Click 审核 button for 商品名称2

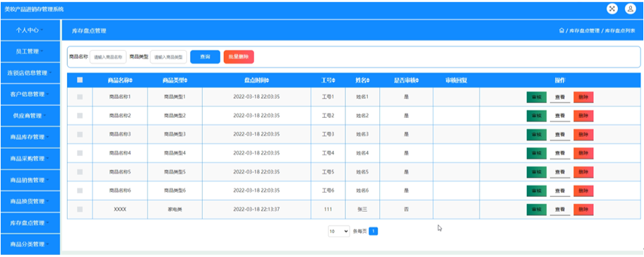(x=537, y=116)
